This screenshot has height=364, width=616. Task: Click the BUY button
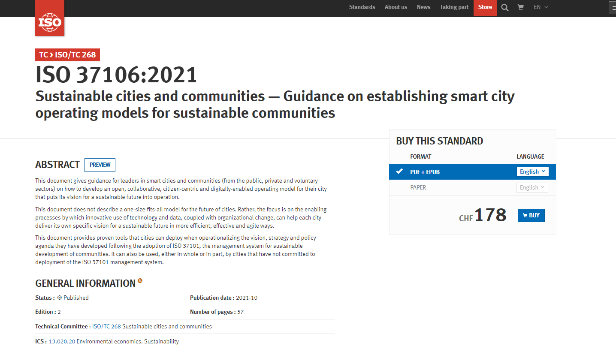[531, 215]
